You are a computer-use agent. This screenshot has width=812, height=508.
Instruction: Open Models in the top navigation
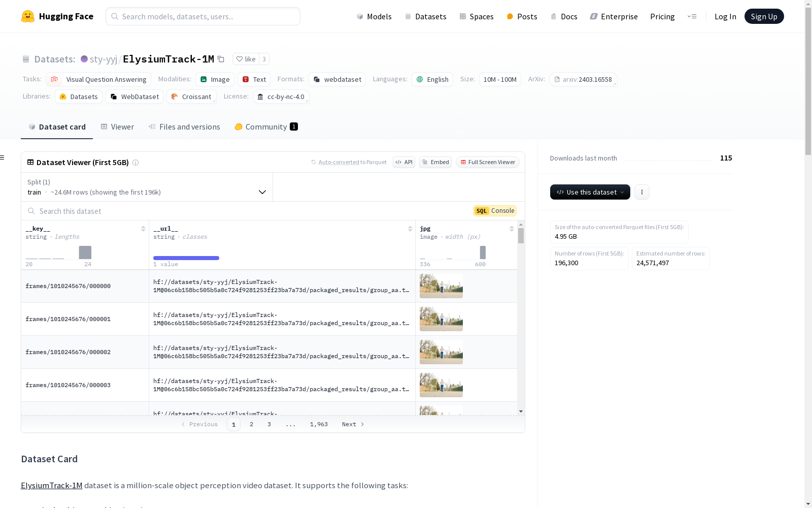pyautogui.click(x=374, y=16)
